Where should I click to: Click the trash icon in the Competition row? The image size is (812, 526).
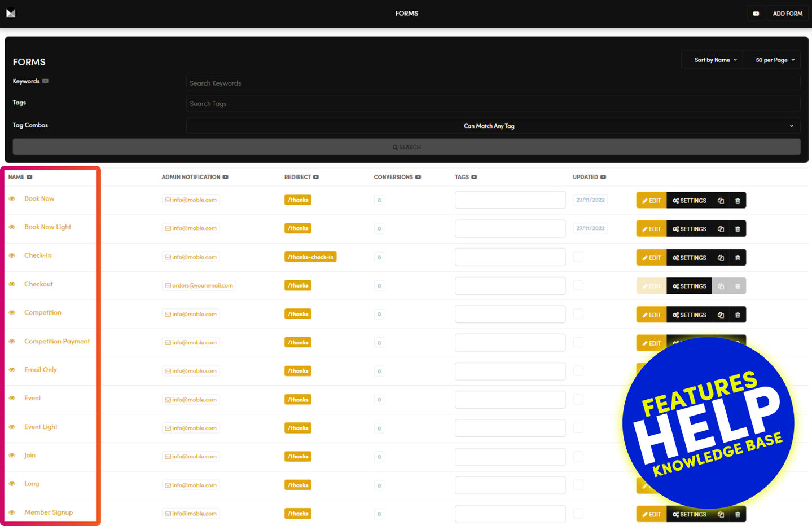(x=738, y=315)
